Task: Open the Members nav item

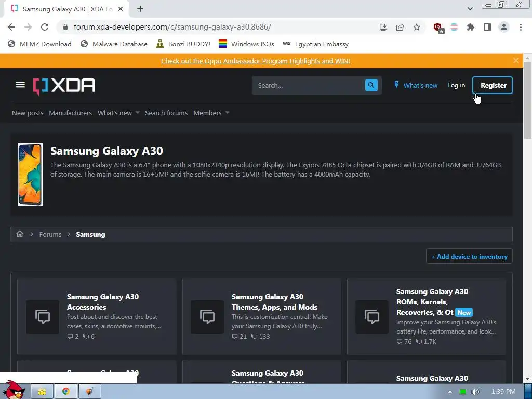Action: point(207,113)
